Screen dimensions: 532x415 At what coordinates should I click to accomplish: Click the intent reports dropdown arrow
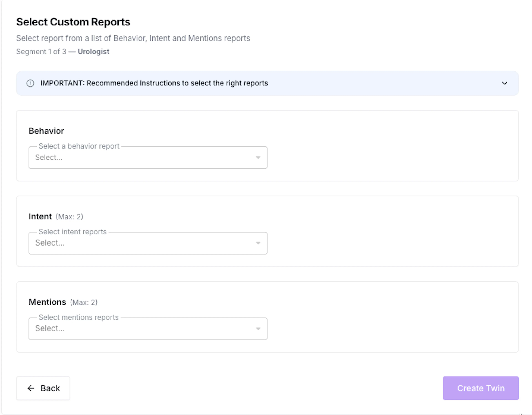pyautogui.click(x=258, y=243)
